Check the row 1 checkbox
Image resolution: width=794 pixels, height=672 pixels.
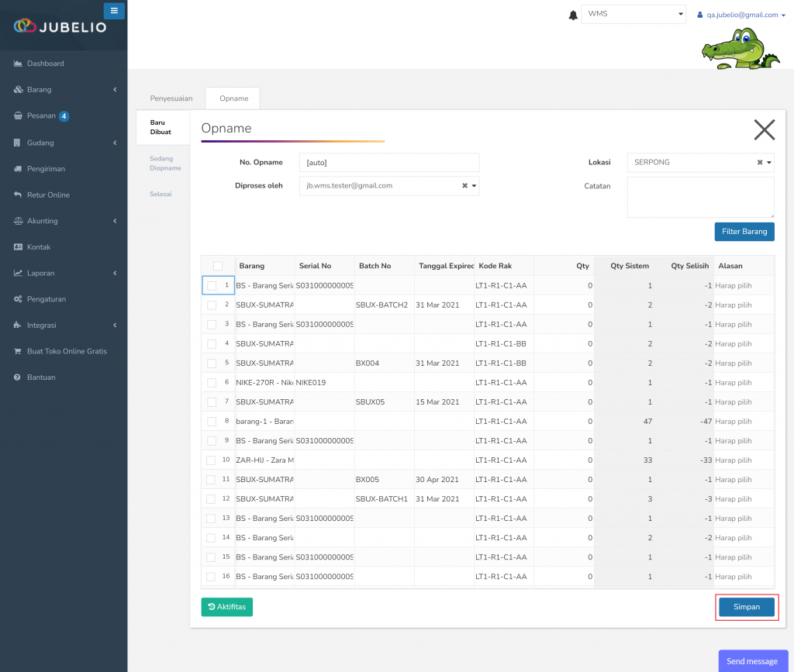pyautogui.click(x=212, y=286)
